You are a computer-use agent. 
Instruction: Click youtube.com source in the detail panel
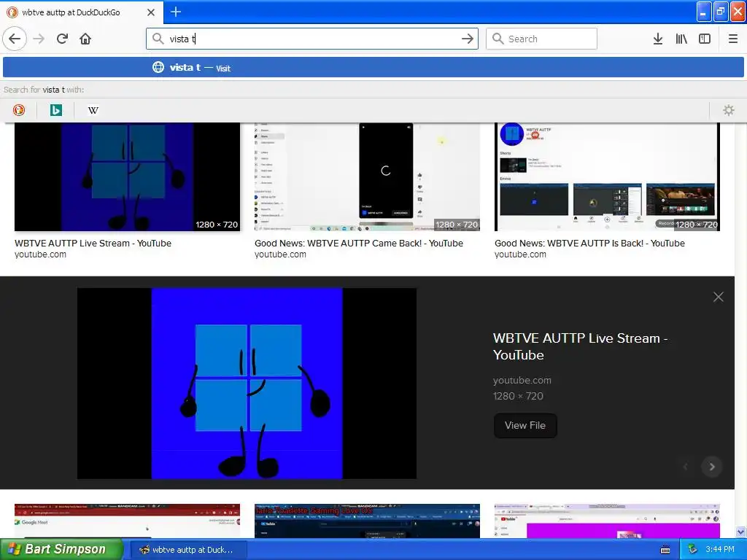click(x=522, y=381)
